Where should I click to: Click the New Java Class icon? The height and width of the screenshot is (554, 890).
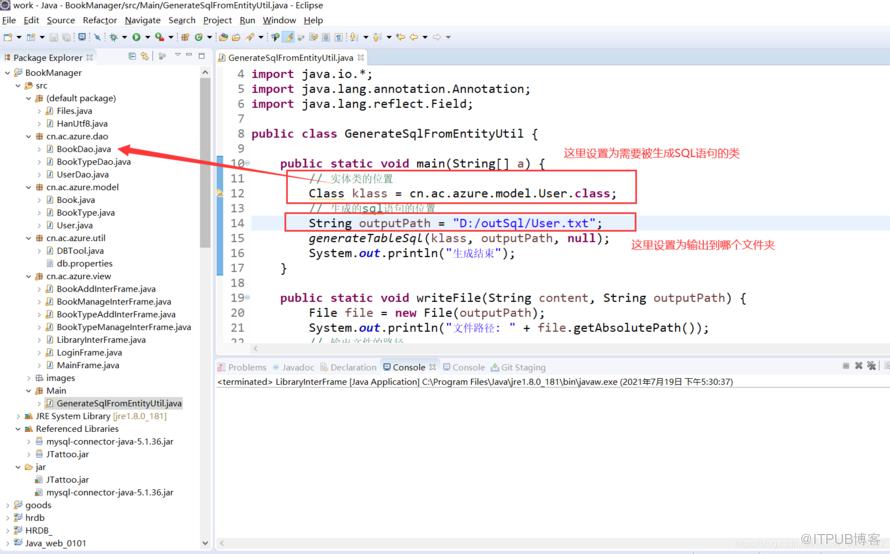point(199,37)
